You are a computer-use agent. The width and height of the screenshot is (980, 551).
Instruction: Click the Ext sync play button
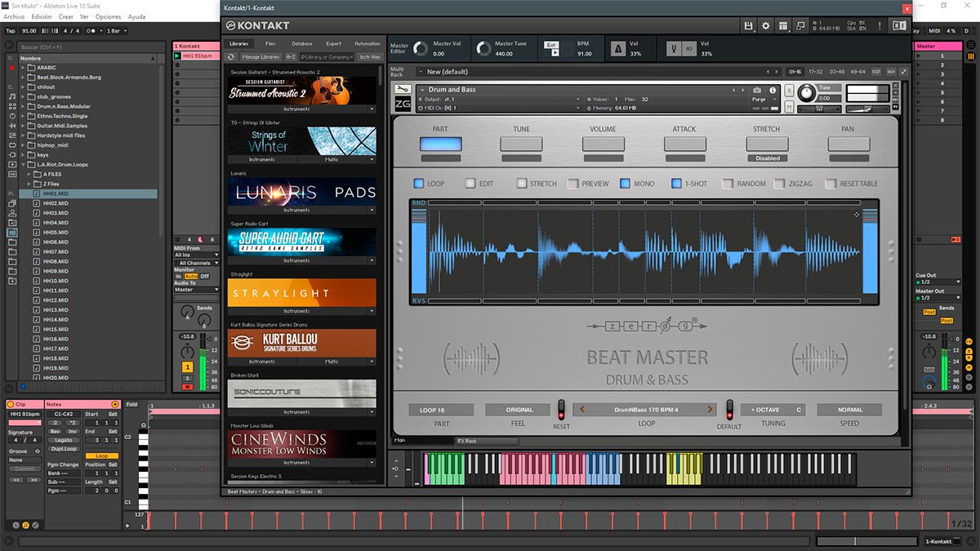555,53
